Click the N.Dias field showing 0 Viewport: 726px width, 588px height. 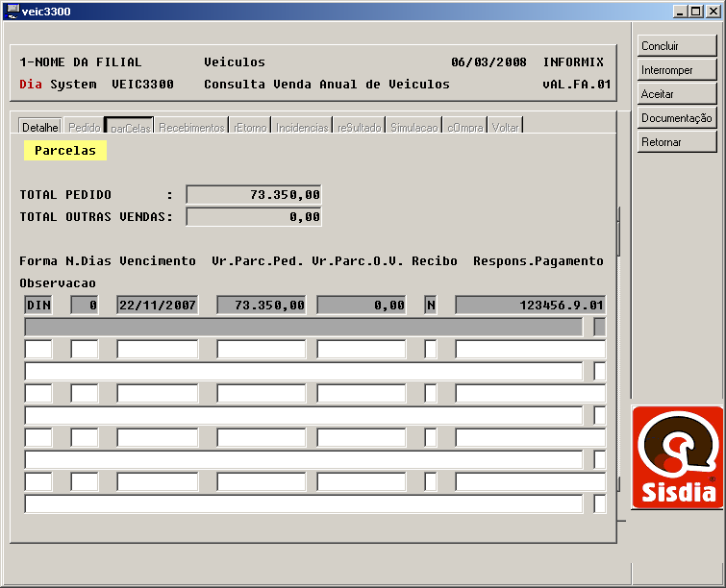[85, 306]
